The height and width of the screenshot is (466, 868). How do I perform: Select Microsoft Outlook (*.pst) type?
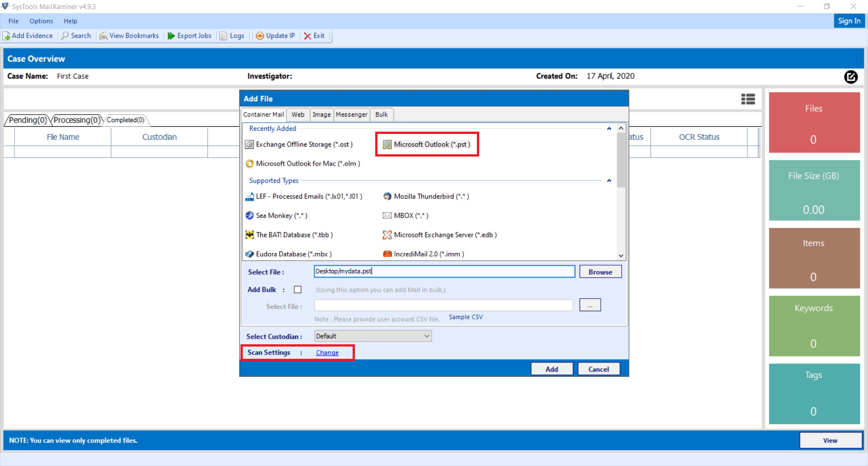pyautogui.click(x=427, y=144)
